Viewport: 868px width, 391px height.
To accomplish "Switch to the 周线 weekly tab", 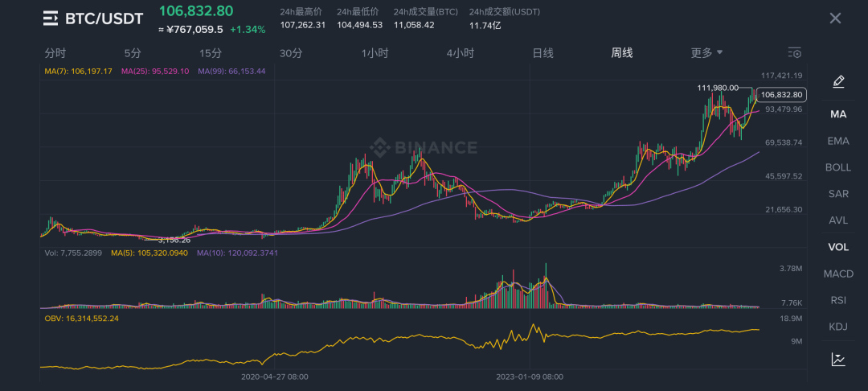I will tap(621, 53).
